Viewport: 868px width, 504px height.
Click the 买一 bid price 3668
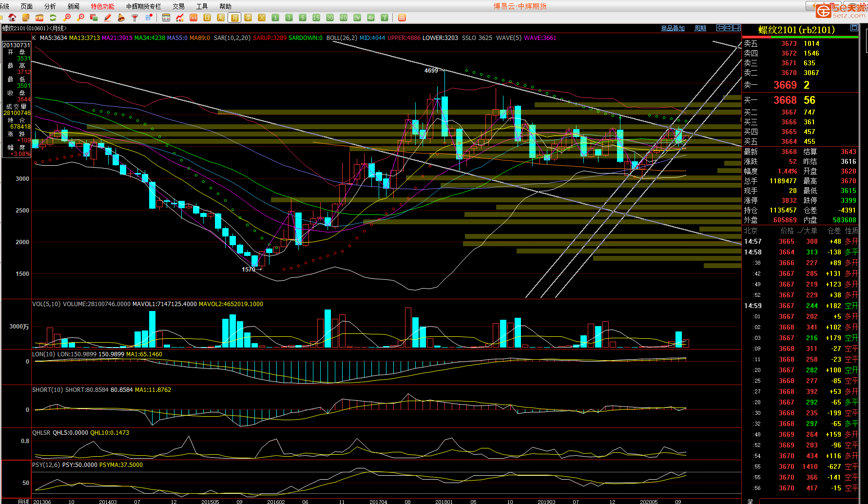(785, 100)
